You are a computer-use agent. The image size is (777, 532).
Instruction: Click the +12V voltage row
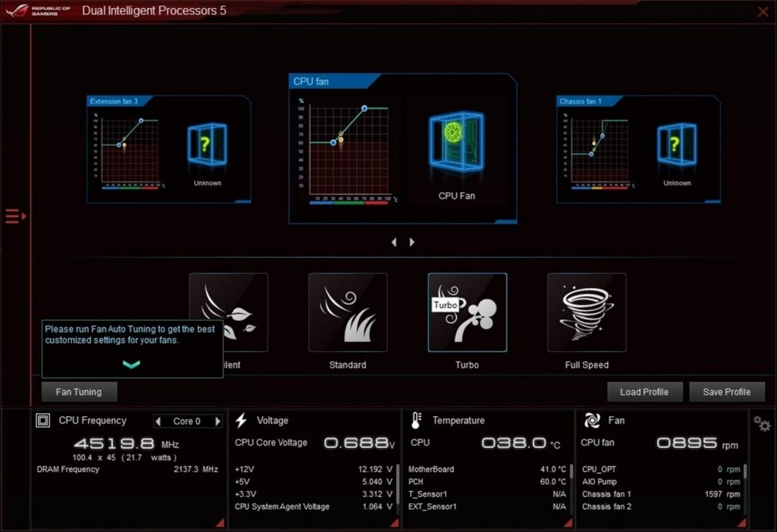[x=314, y=469]
